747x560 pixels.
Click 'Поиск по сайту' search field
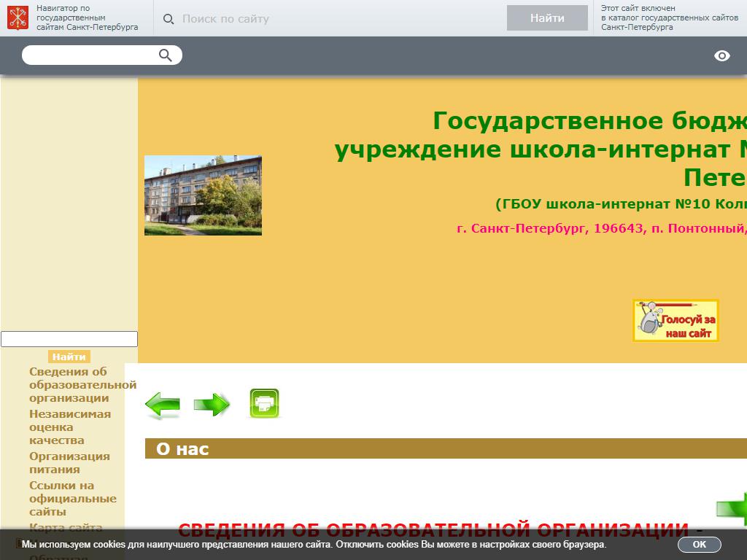(336, 19)
